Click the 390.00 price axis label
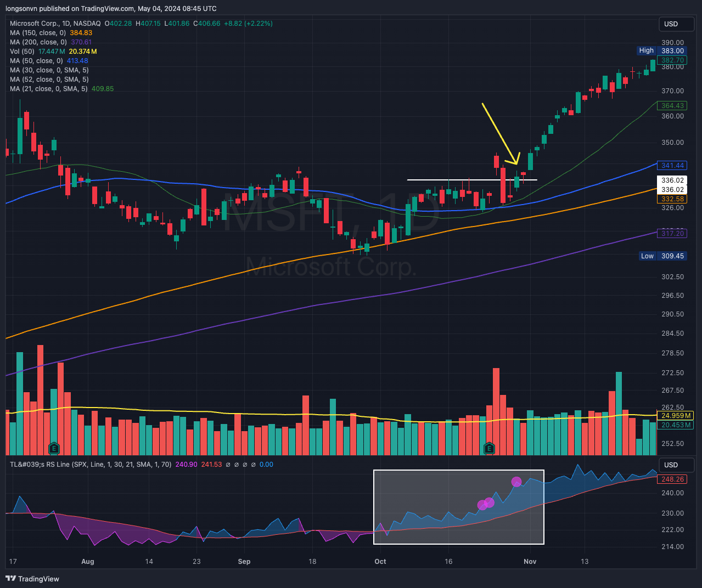Image resolution: width=702 pixels, height=588 pixels. [x=672, y=43]
